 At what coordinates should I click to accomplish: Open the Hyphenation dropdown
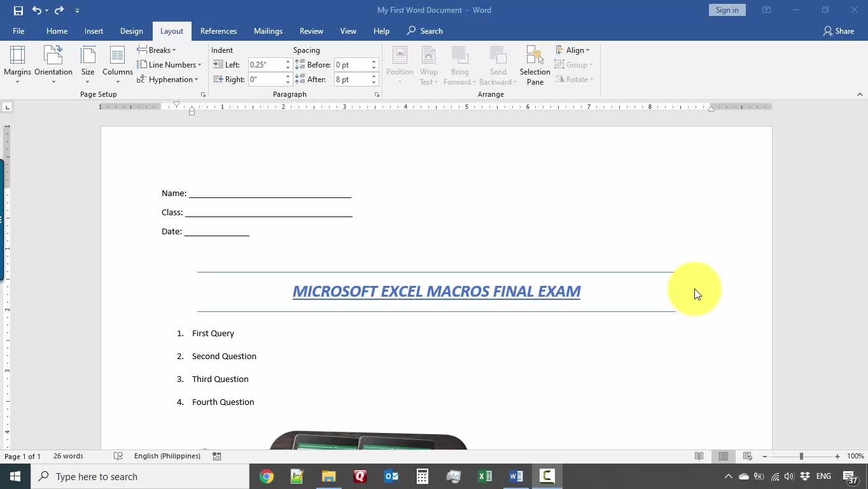[x=168, y=80]
